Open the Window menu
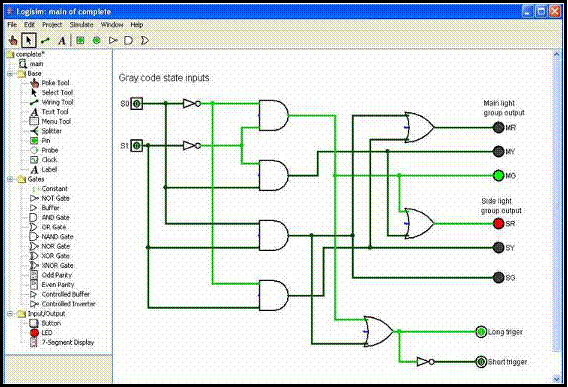This screenshot has width=568, height=387. point(112,25)
